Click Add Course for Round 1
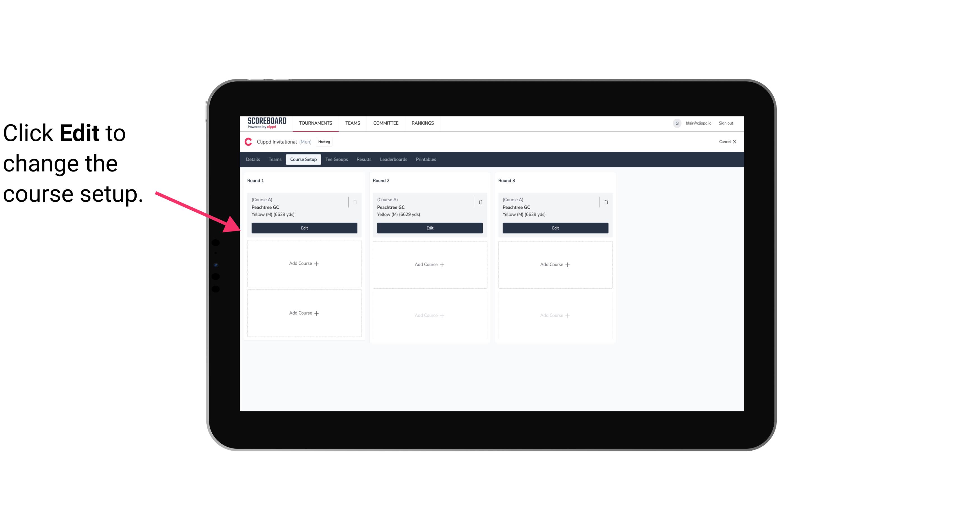Image resolution: width=980 pixels, height=527 pixels. coord(304,264)
